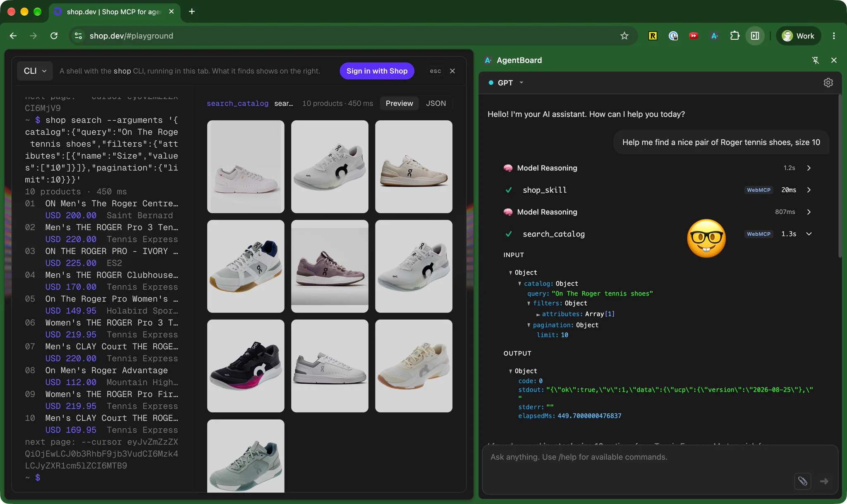Switch to the JSON view tab

pos(436,103)
